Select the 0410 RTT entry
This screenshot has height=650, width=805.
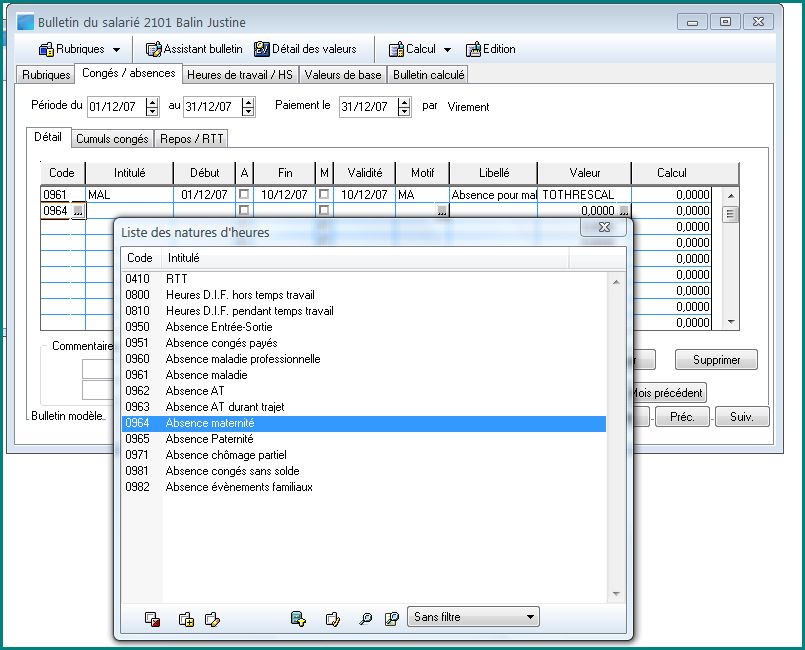364,279
